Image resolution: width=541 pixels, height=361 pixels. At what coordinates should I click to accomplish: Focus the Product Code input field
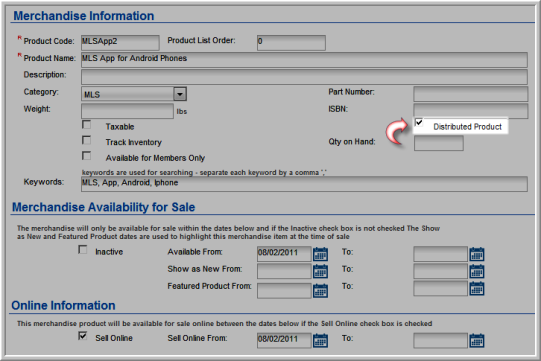[x=120, y=42]
